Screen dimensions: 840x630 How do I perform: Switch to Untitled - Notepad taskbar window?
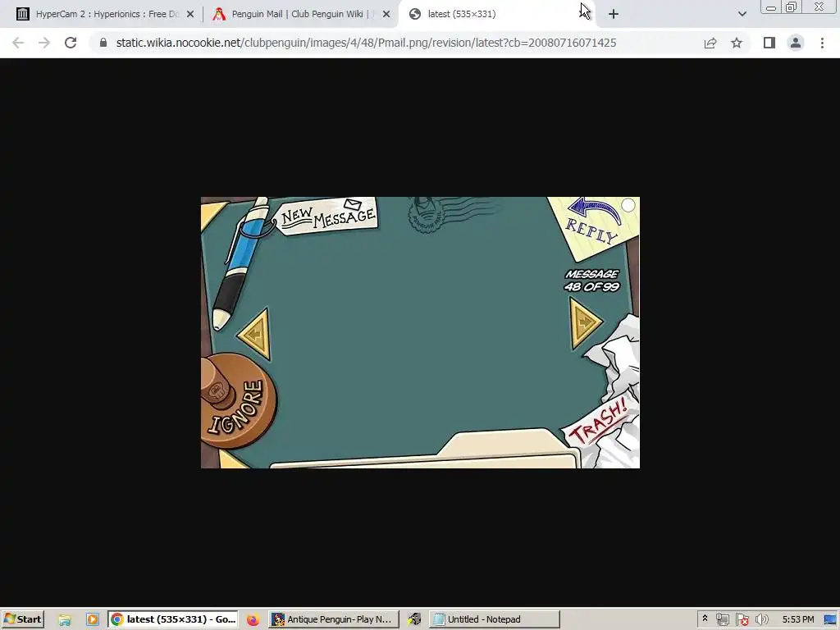(494, 619)
